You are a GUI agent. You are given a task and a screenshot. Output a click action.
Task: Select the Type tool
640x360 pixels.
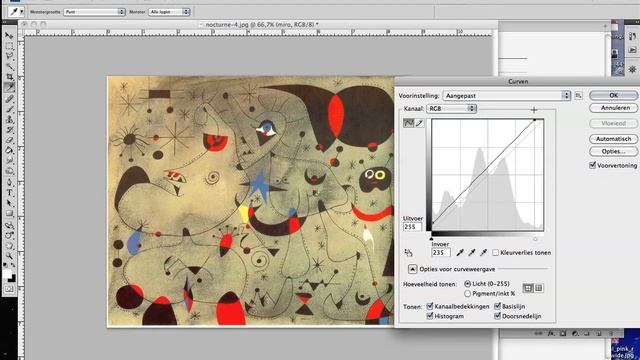tap(9, 193)
